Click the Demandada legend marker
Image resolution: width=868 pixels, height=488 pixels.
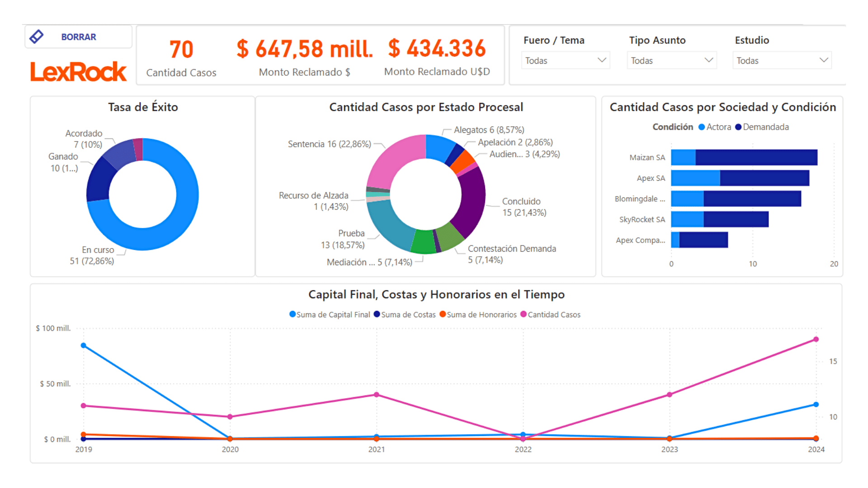coord(738,127)
